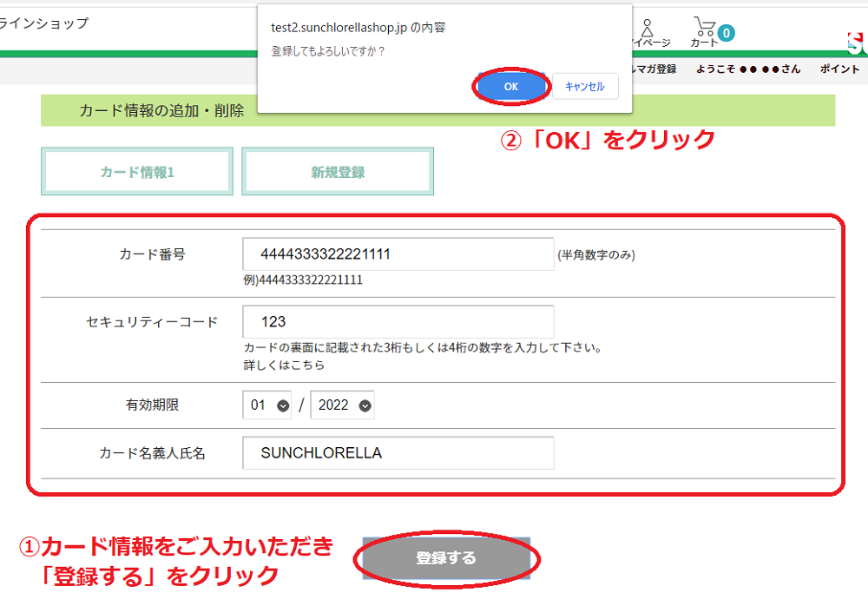Expand the expiry year dropdown showing 2022
Viewport: 868px width, 606px height.
(x=342, y=405)
